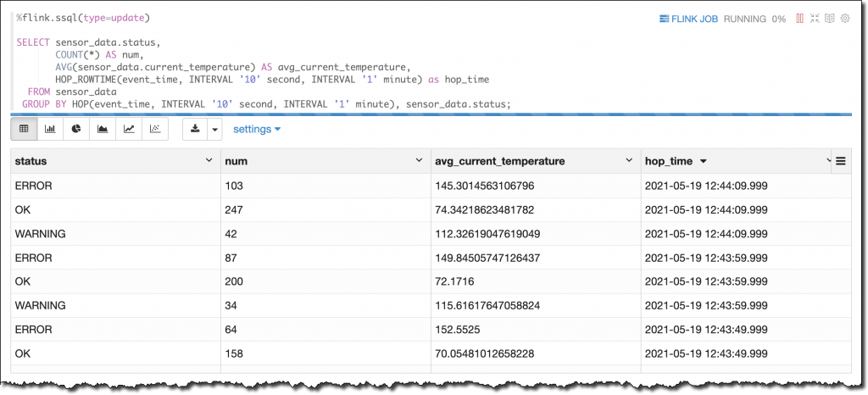This screenshot has height=395, width=868.
Task: Click the RUNNING 0% status text
Action: 754,19
